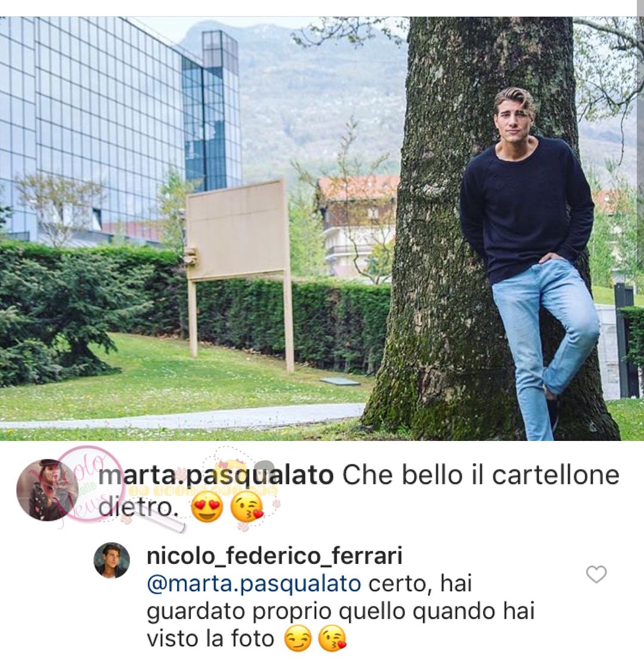Like the reply from nicolo_federico_ferrari with the heart
Screen dimensions: 644x660
click(x=596, y=574)
